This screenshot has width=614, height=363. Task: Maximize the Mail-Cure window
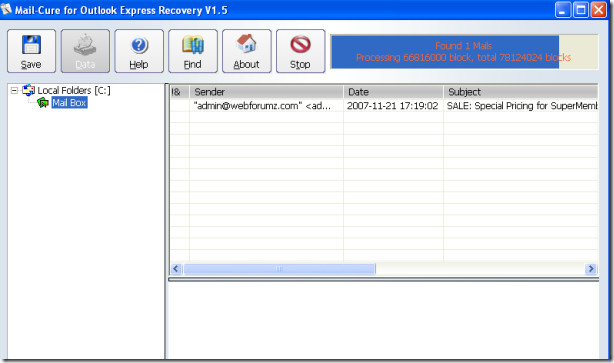581,10
